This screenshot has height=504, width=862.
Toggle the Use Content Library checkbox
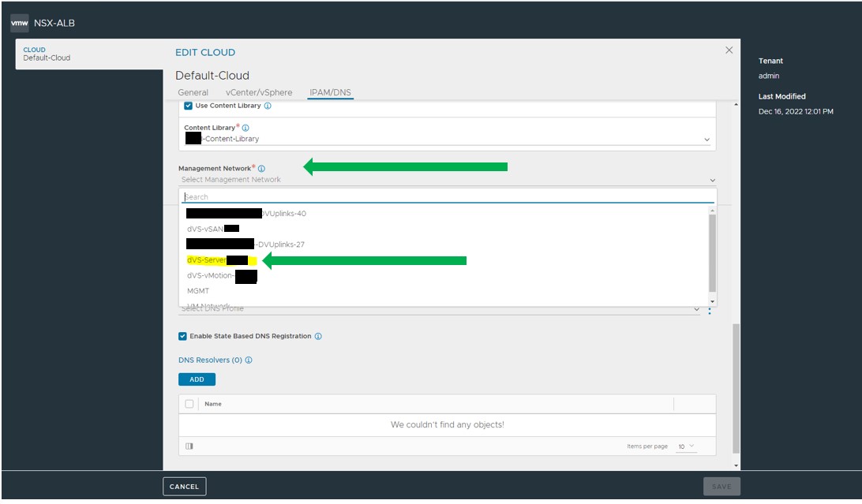[x=188, y=106]
